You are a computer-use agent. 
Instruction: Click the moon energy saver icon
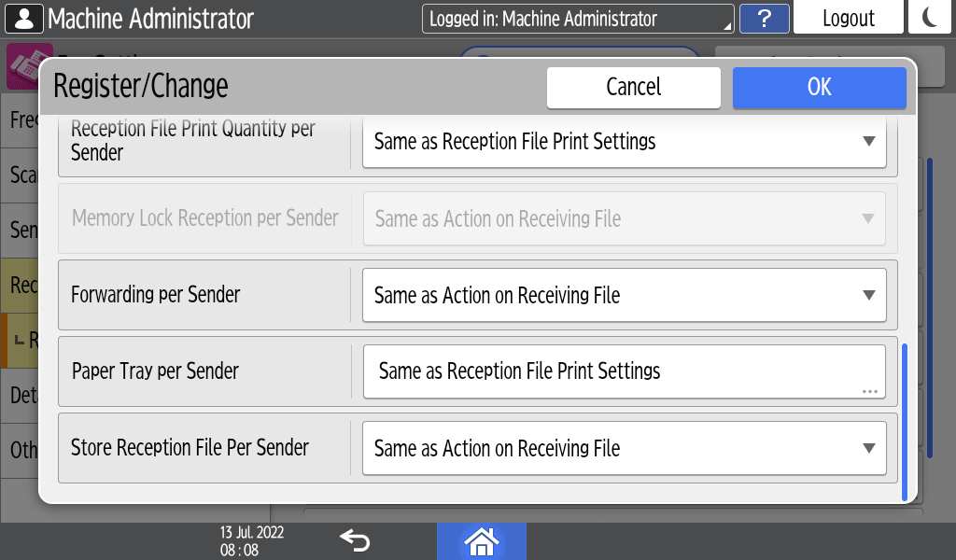point(929,18)
